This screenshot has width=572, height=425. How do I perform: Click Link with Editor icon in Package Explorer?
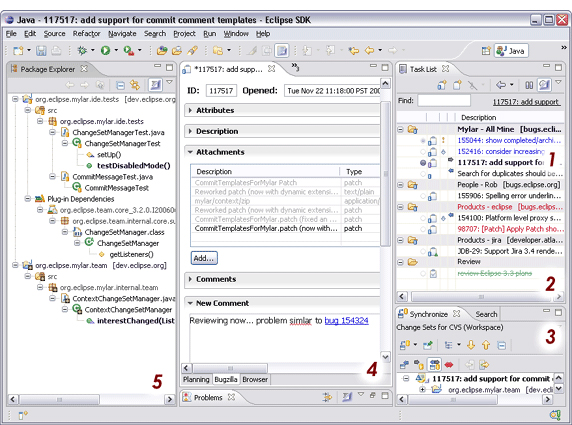135,86
